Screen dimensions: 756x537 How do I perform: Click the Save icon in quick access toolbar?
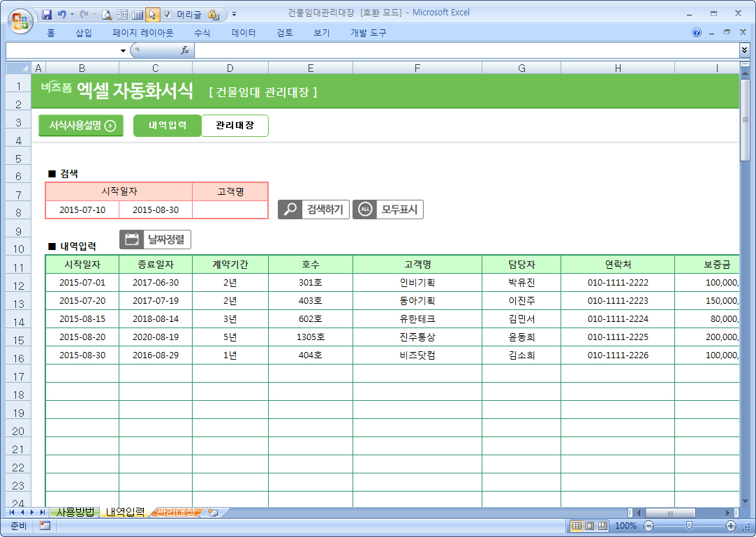coord(47,13)
